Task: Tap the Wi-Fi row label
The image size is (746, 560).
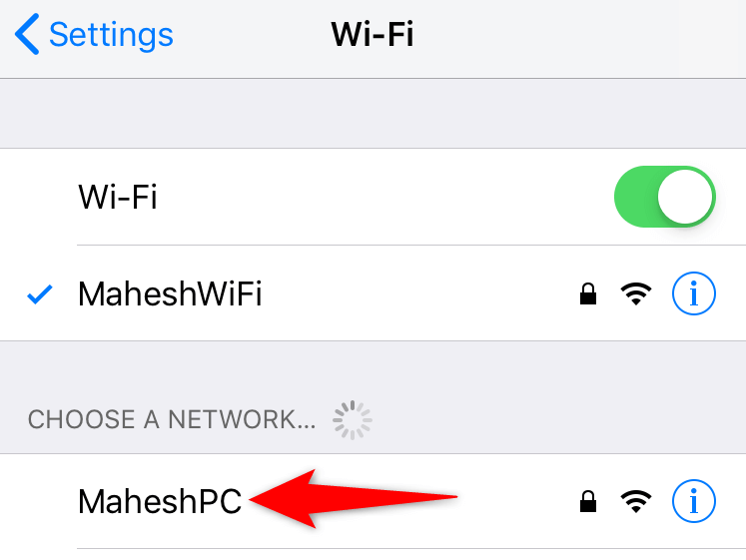Action: (x=118, y=197)
